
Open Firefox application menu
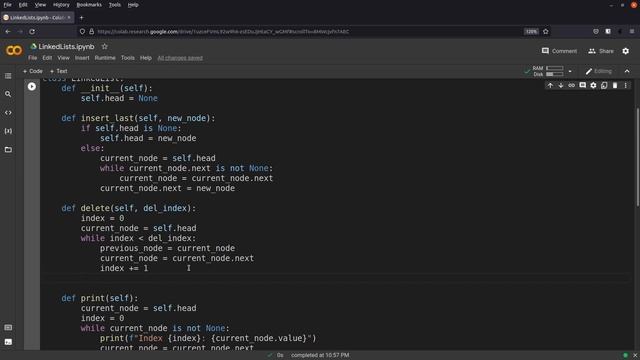click(x=632, y=31)
